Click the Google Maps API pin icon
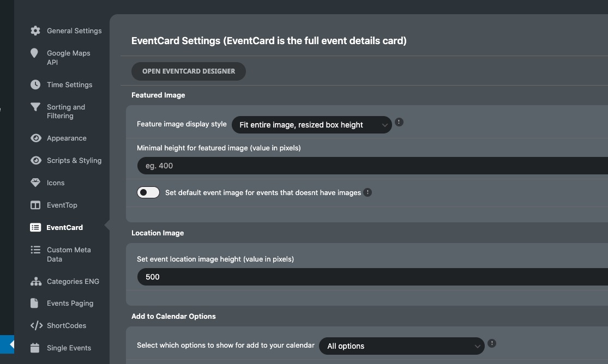Image resolution: width=608 pixels, height=364 pixels. (x=34, y=53)
